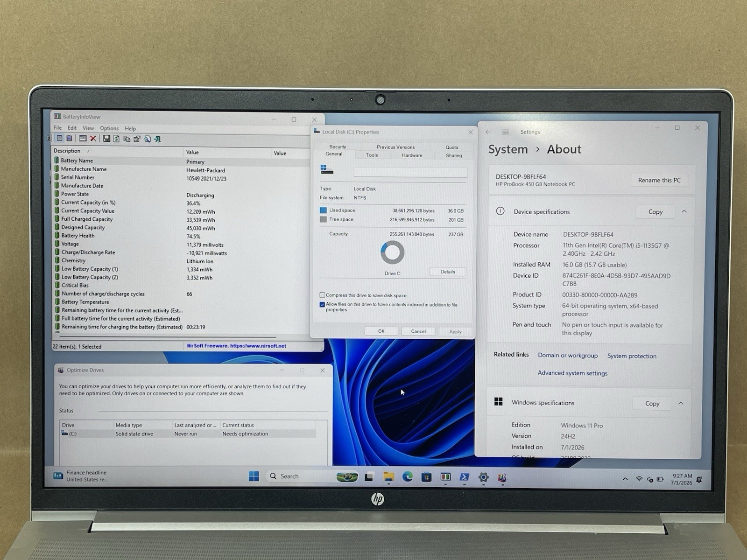
Task: Click the taskbar Search box
Action: (312, 476)
